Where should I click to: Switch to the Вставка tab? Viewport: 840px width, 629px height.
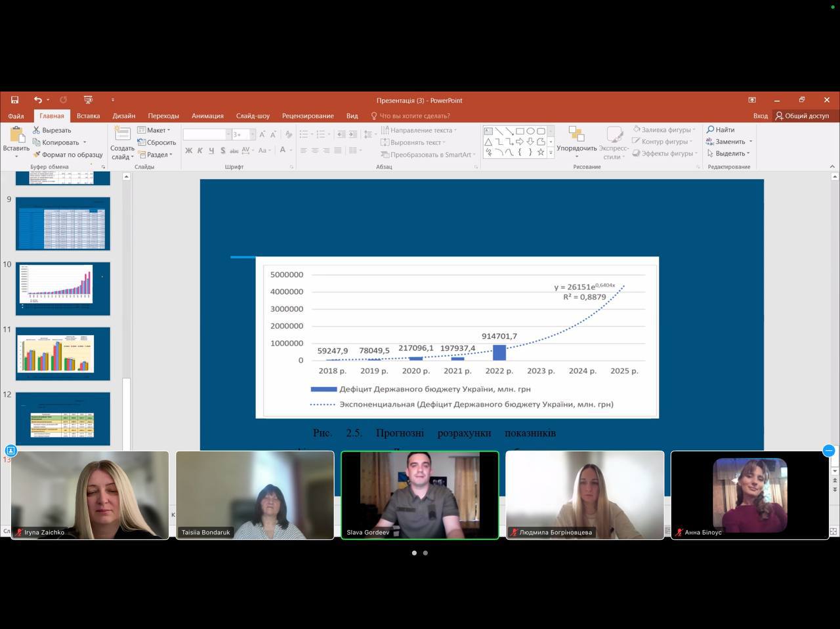point(88,116)
